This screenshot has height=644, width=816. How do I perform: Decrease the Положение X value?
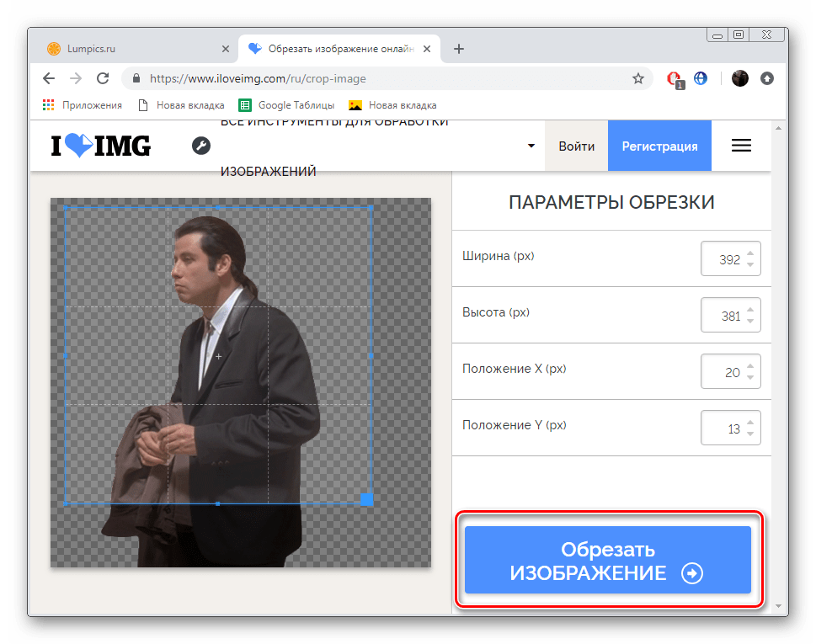[750, 377]
